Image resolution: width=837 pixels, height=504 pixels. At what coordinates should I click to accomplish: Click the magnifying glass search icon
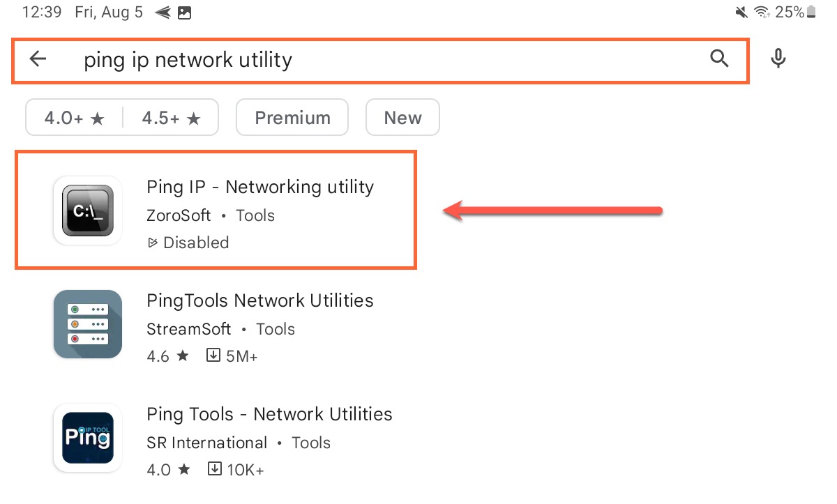click(x=719, y=59)
